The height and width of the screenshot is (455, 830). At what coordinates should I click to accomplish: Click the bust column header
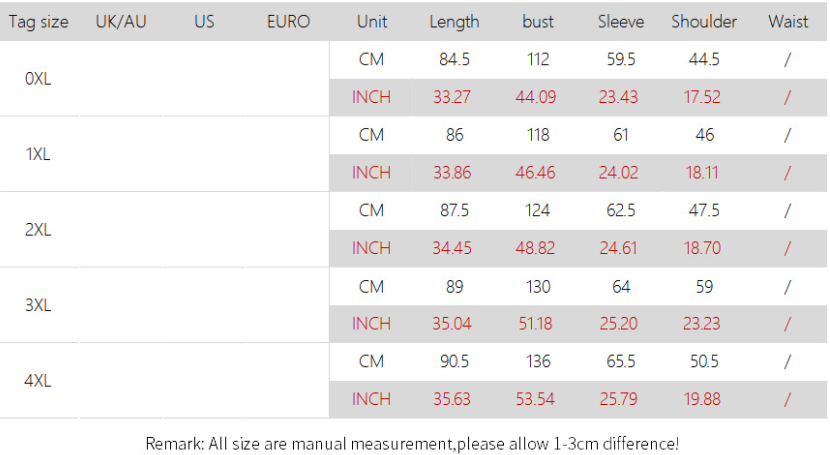click(x=538, y=21)
